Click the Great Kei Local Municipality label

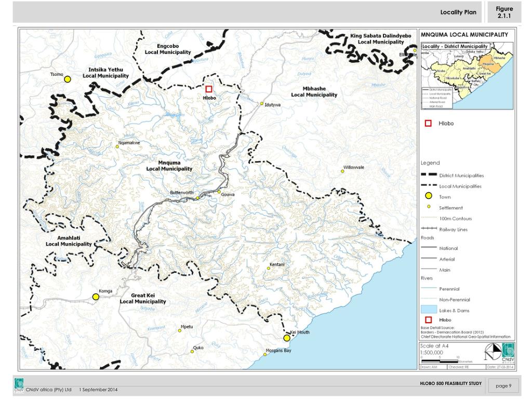click(x=143, y=298)
